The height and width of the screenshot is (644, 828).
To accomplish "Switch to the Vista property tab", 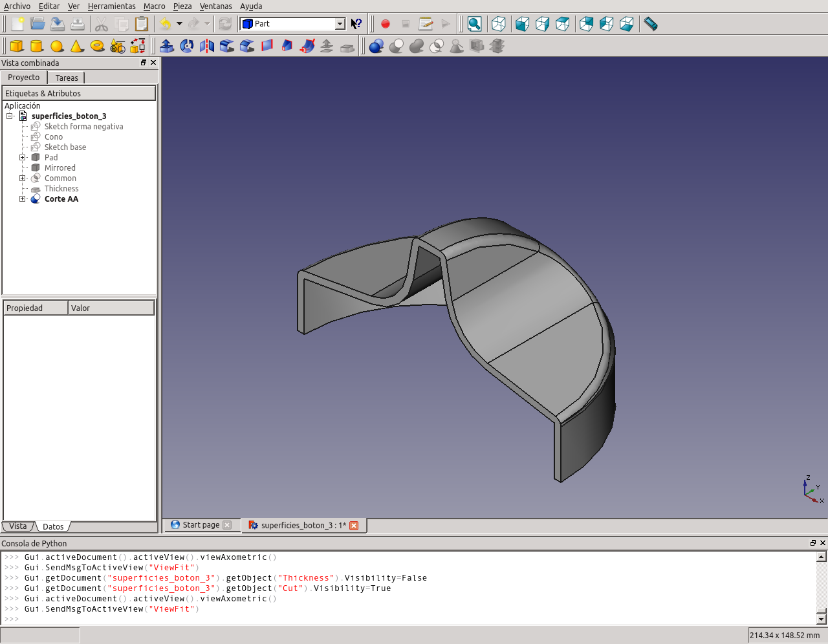I will (18, 526).
